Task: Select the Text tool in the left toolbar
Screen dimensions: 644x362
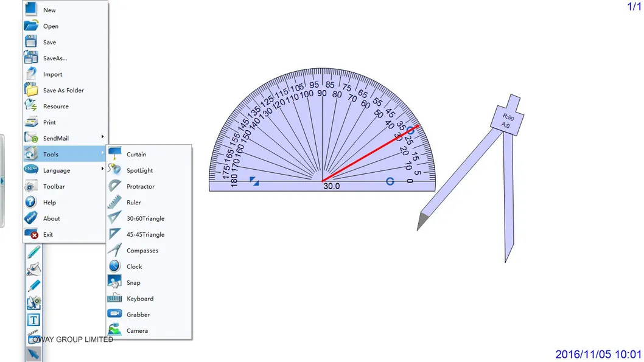Action: [33, 320]
